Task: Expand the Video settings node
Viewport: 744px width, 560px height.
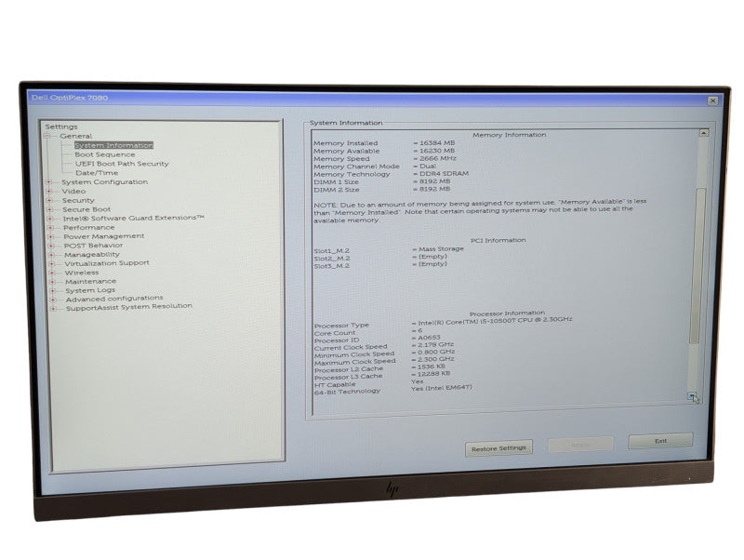Action: [x=49, y=192]
